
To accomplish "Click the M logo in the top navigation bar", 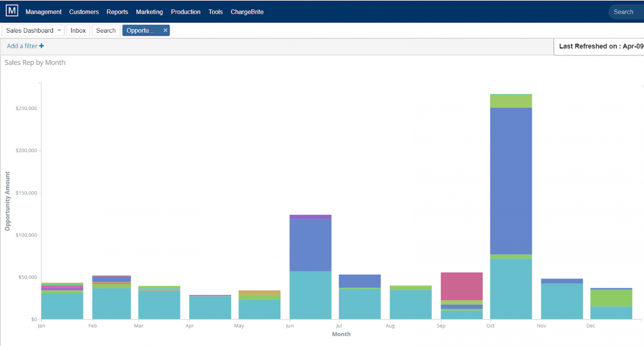I will pos(11,10).
